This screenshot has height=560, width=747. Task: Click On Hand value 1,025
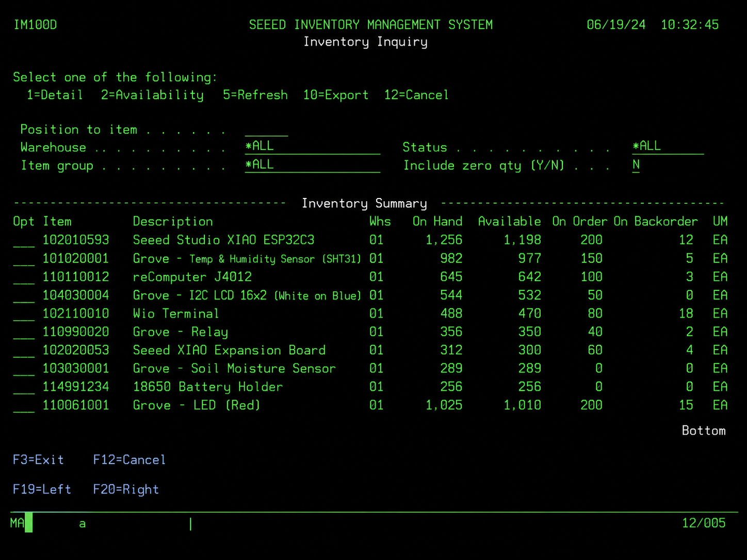(x=444, y=405)
